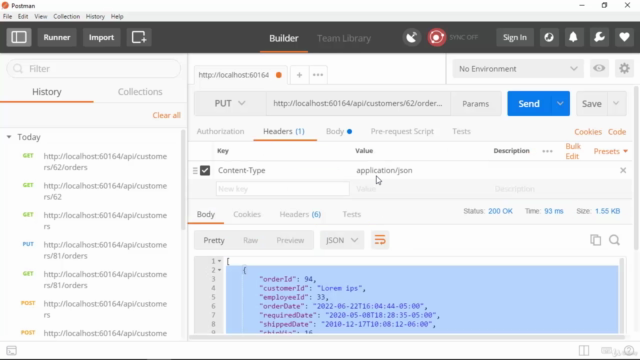Click the Sign In button
Image resolution: width=640 pixels, height=360 pixels.
coord(515,37)
